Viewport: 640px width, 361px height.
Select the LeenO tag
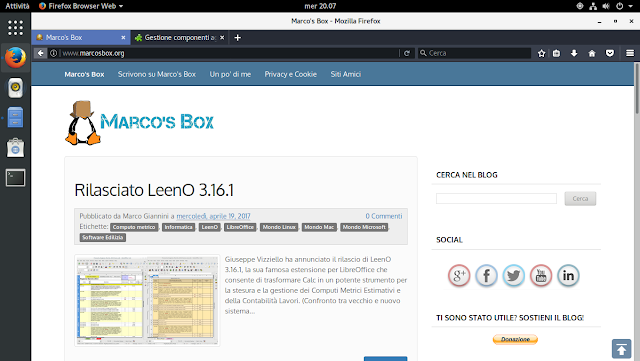[210, 227]
